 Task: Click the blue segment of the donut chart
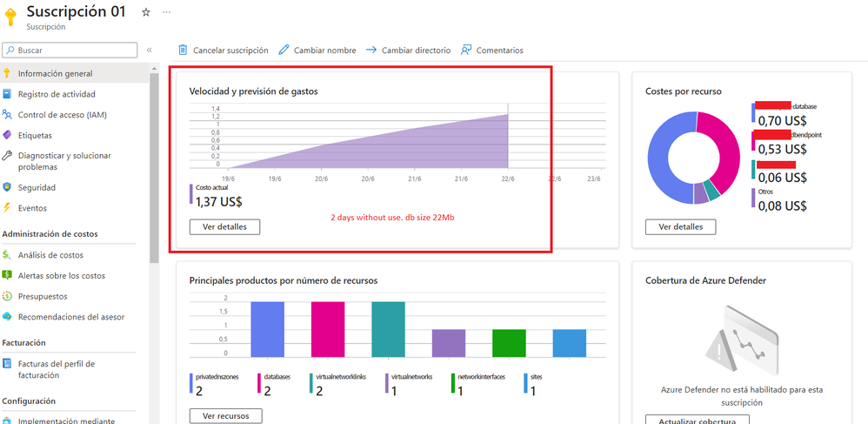pyautogui.click(x=660, y=158)
